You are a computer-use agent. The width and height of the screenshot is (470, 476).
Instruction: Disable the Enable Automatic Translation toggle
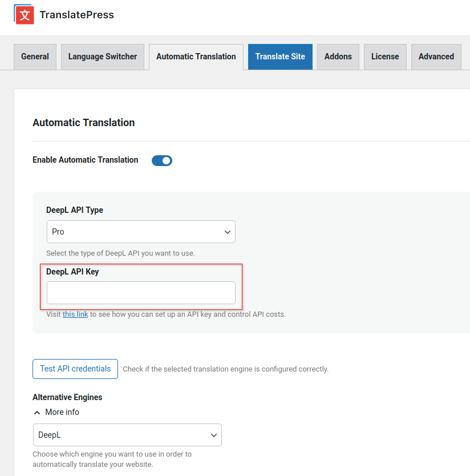pyautogui.click(x=161, y=160)
